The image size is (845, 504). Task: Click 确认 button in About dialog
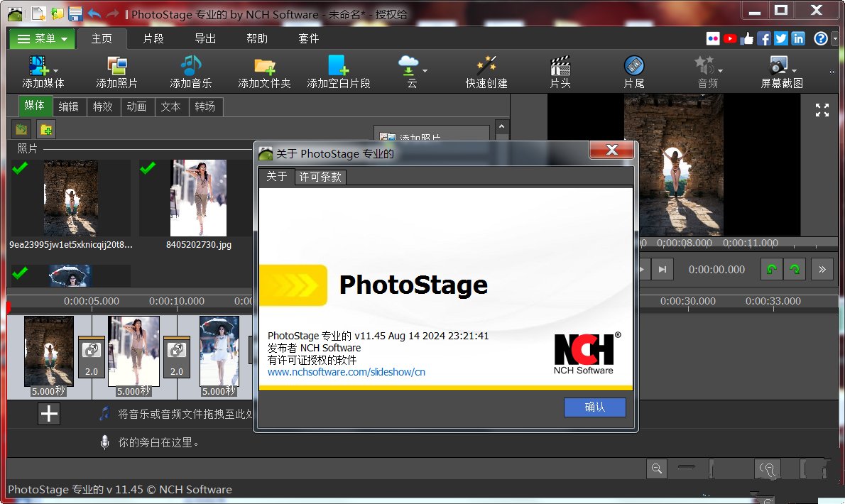coord(594,407)
